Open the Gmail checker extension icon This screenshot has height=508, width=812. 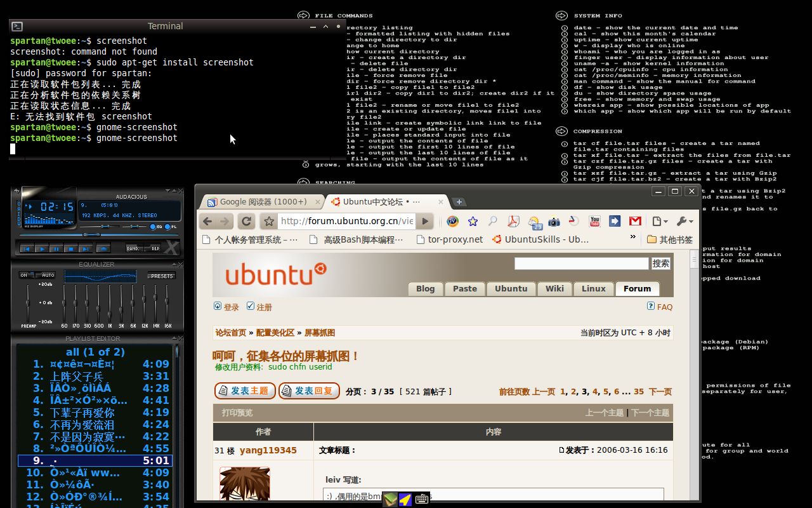click(x=635, y=221)
